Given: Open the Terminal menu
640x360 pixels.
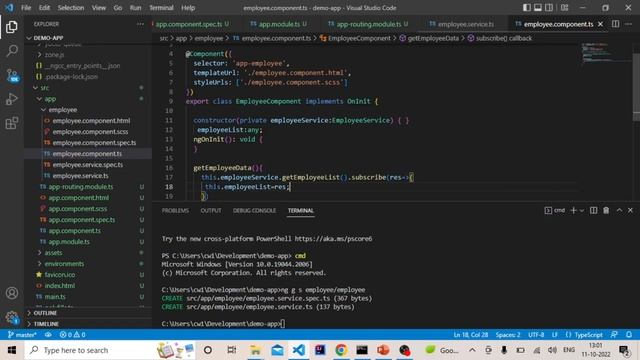Looking at the screenshot, I should pyautogui.click(x=161, y=8).
